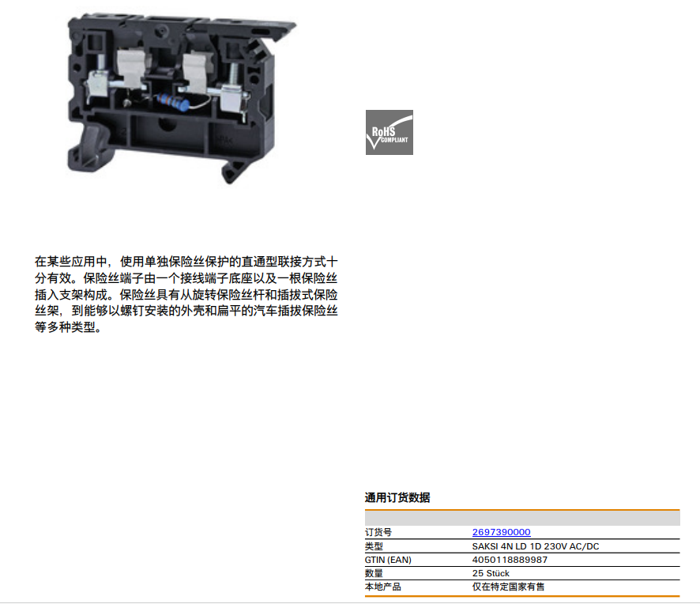Click the blue resistor inside the terminal photo
Image resolution: width=700 pixels, height=604 pixels.
pyautogui.click(x=171, y=101)
